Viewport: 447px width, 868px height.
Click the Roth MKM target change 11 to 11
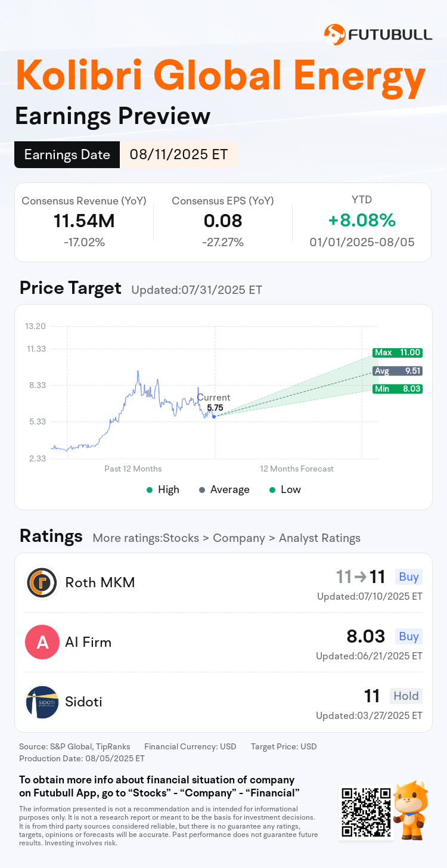[361, 576]
